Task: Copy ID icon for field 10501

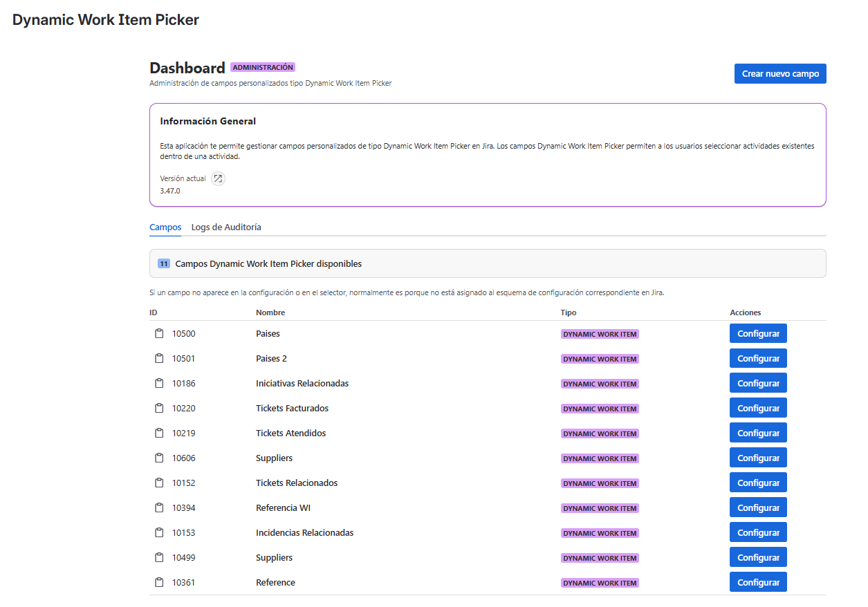Action: pos(160,359)
